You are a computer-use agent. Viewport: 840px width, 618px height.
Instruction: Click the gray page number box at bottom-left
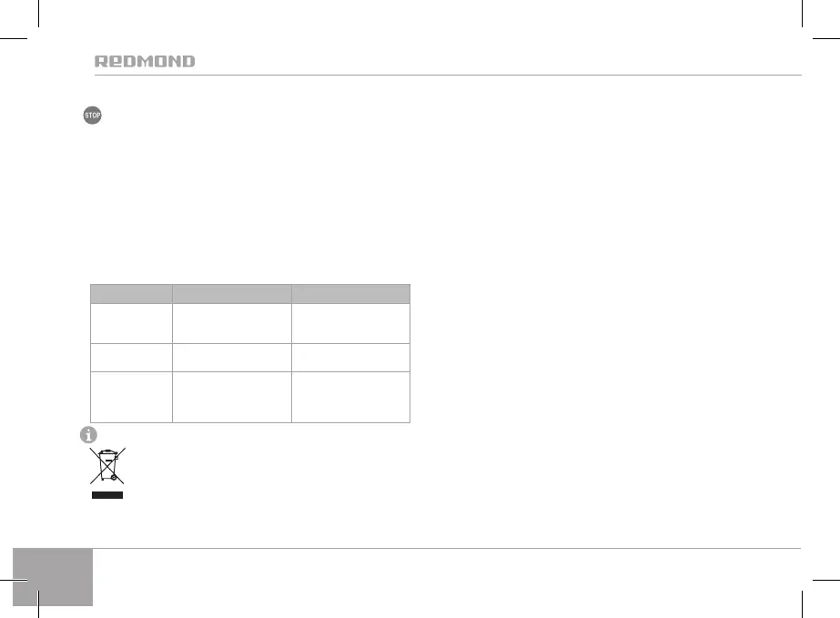[54, 576]
